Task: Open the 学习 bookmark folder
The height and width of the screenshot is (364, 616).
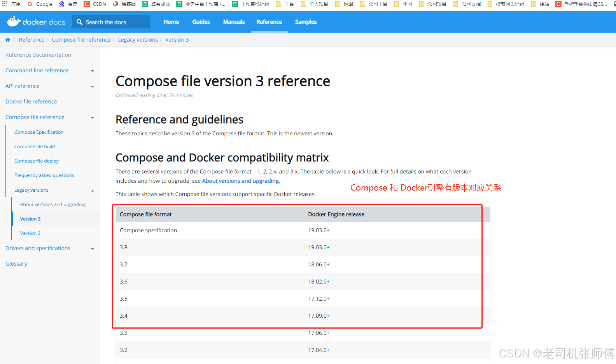Action: tap(403, 4)
